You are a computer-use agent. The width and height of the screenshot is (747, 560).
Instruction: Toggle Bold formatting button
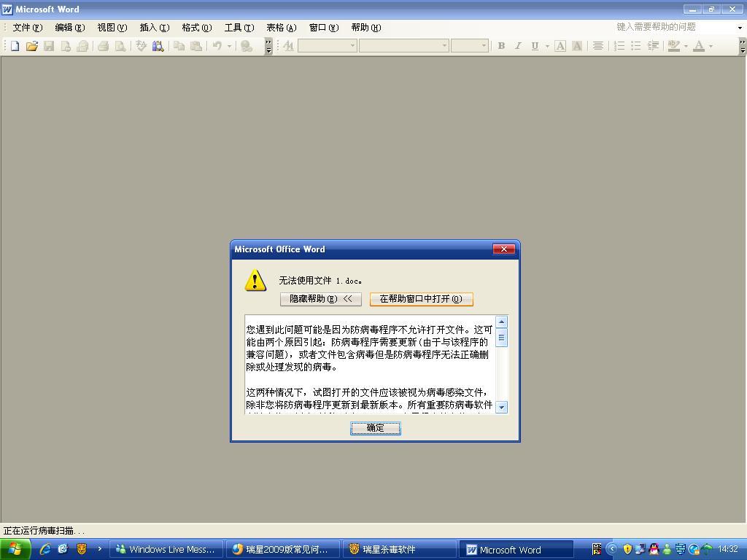pos(501,46)
